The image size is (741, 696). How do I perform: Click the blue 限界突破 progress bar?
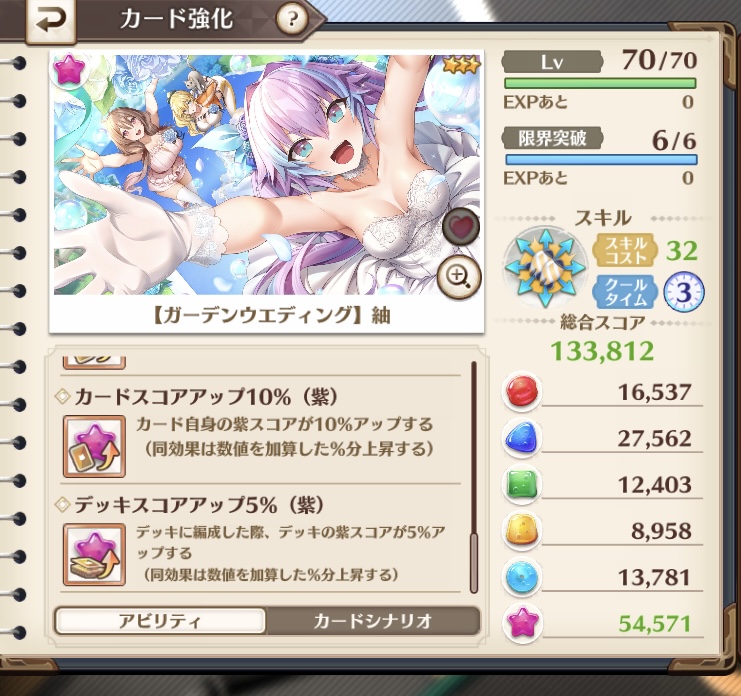601,159
